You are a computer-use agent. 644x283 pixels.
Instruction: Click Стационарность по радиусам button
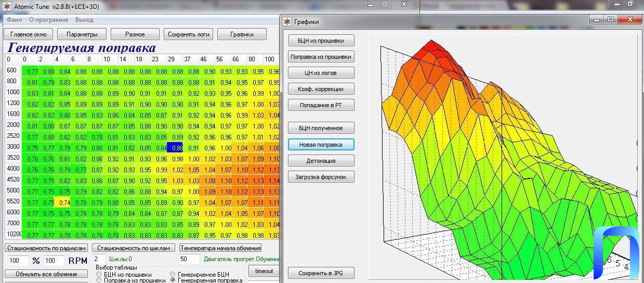(46, 248)
